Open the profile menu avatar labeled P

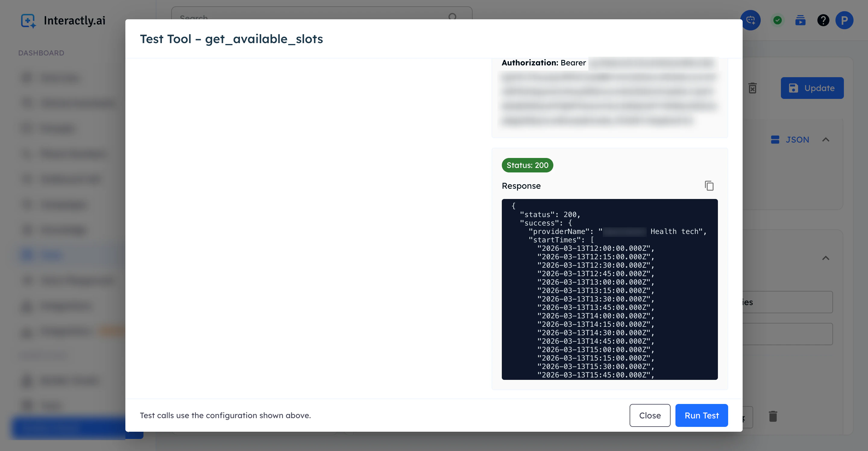point(844,20)
